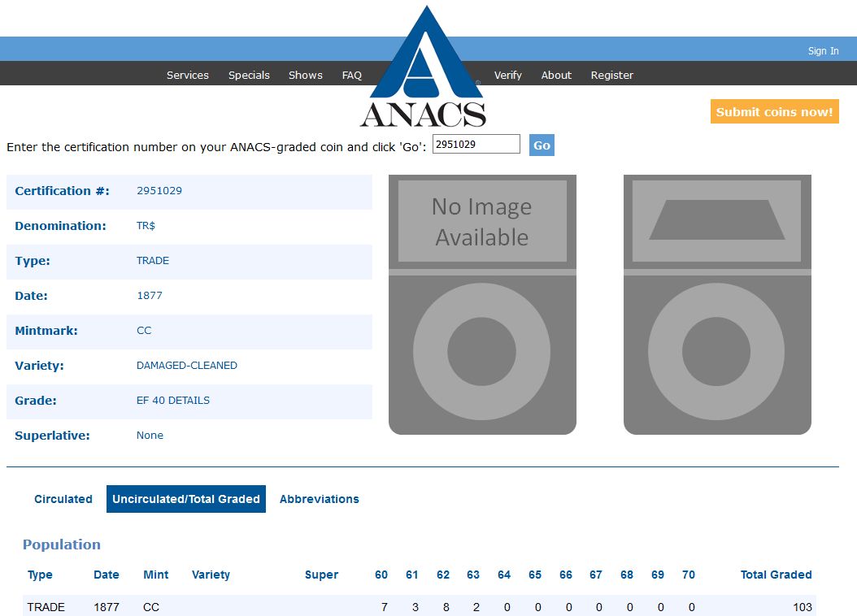Open the FAQ page

coord(352,76)
